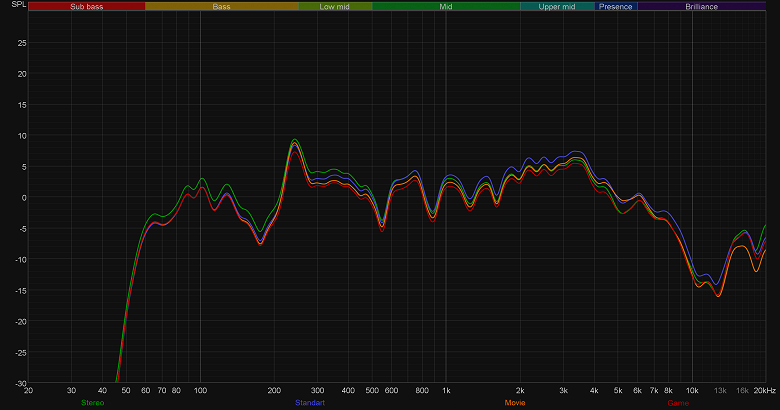Image resolution: width=780 pixels, height=410 pixels.
Task: Click the SPL axis label
Action: (x=18, y=4)
